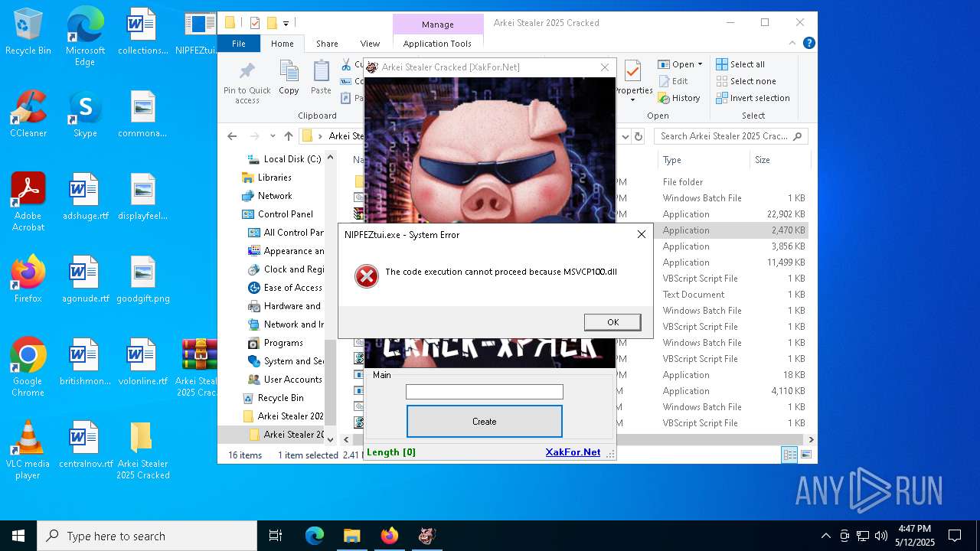Image resolution: width=980 pixels, height=551 pixels.
Task: Open goodgift.png on desktop
Action: click(x=143, y=279)
